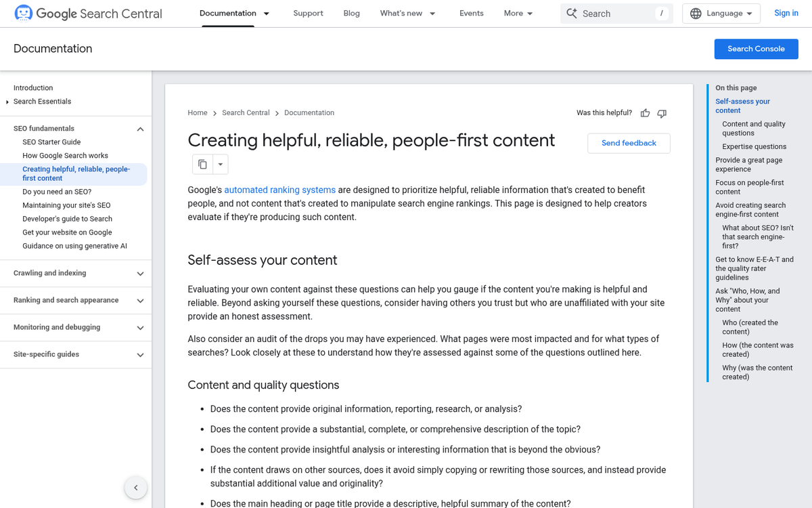The width and height of the screenshot is (812, 508).
Task: Open the automated ranking systems link
Action: [279, 190]
